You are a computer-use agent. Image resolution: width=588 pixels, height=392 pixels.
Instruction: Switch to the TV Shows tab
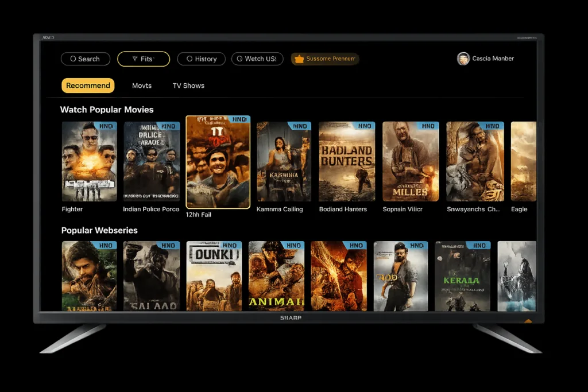click(188, 86)
